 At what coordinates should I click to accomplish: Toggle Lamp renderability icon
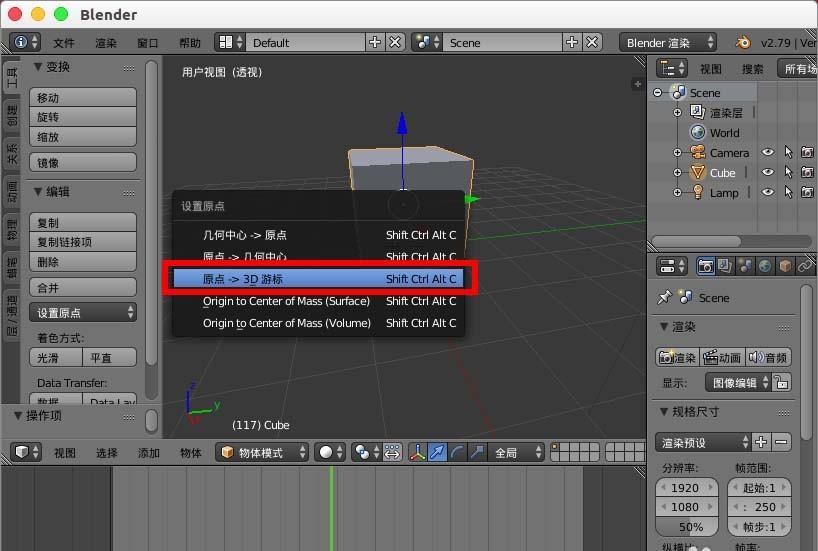click(x=807, y=193)
